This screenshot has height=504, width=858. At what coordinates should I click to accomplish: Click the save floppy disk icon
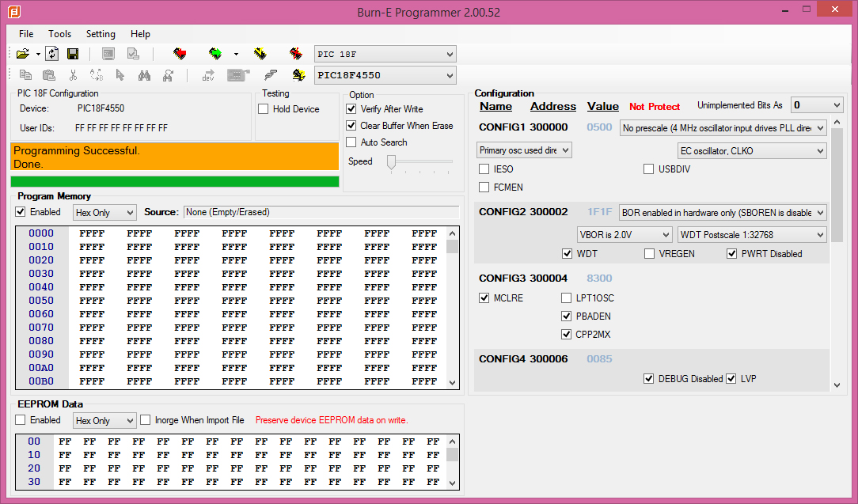click(x=72, y=54)
